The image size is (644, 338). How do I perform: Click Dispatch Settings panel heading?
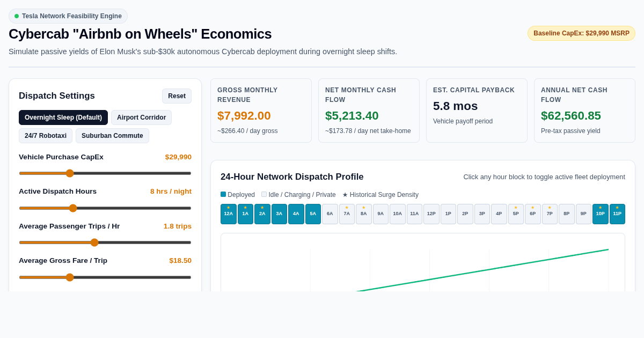pos(57,96)
